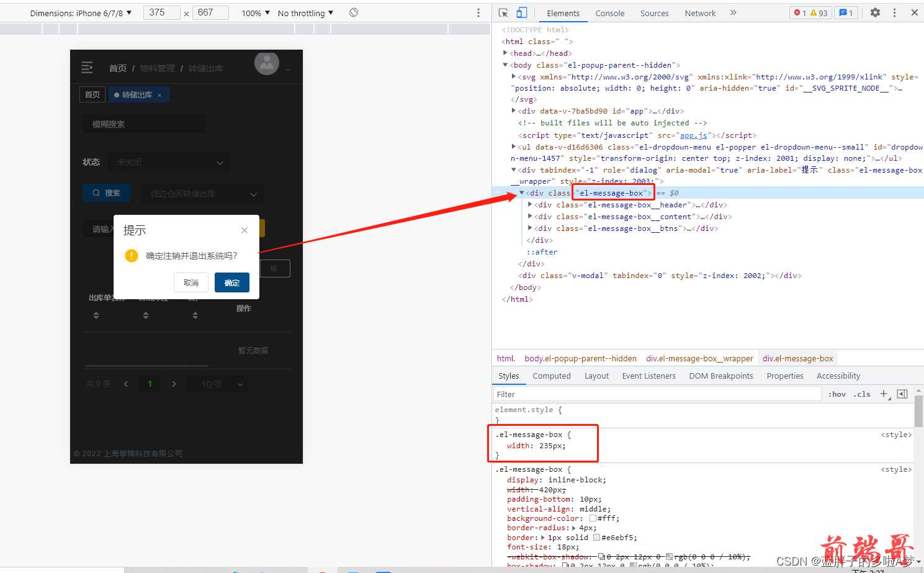
Task: Click the 确定 confirm button
Action: (x=232, y=282)
